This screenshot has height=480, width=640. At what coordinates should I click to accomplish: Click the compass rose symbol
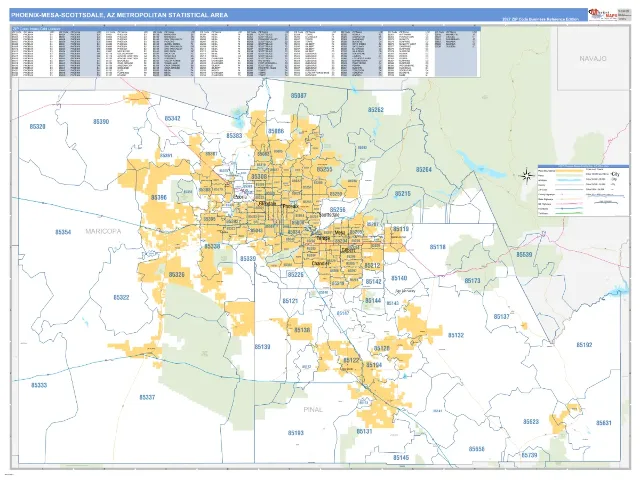(x=527, y=176)
